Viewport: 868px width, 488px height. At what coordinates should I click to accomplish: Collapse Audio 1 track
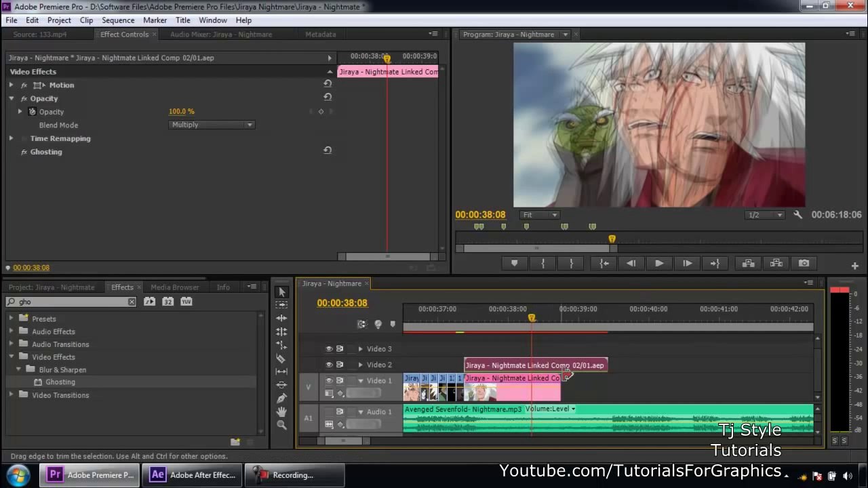tap(360, 411)
